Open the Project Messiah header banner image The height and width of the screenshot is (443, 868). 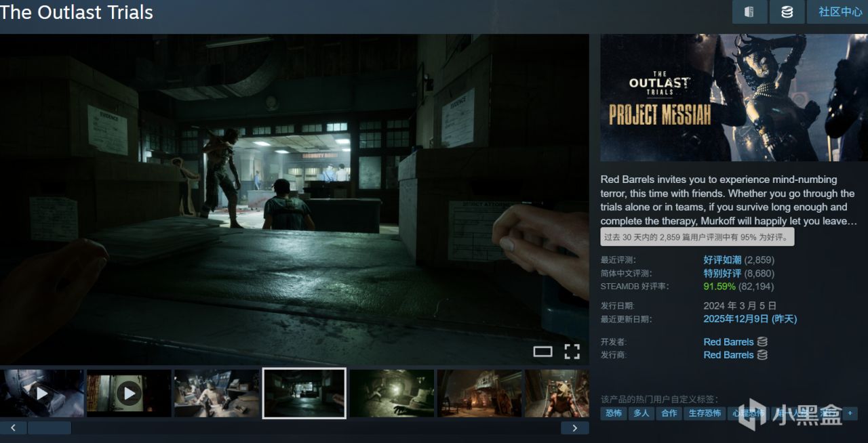pyautogui.click(x=734, y=98)
